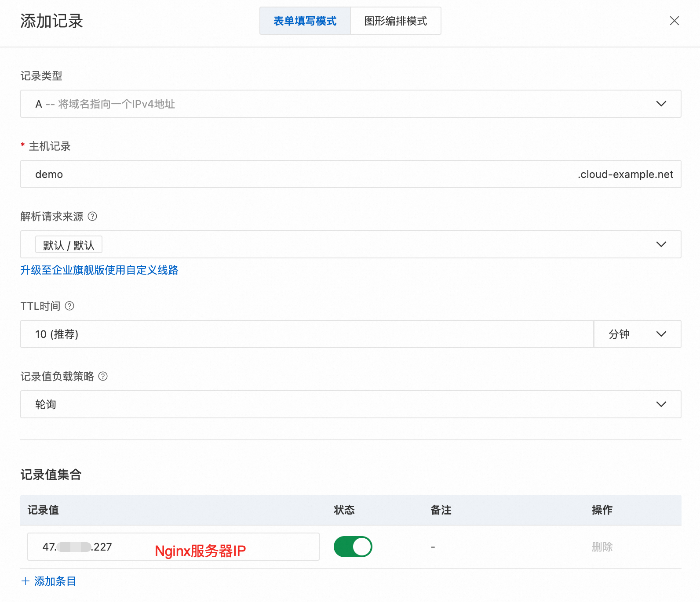
Task: Select the 默认 / 默认 source tag
Action: 69,245
